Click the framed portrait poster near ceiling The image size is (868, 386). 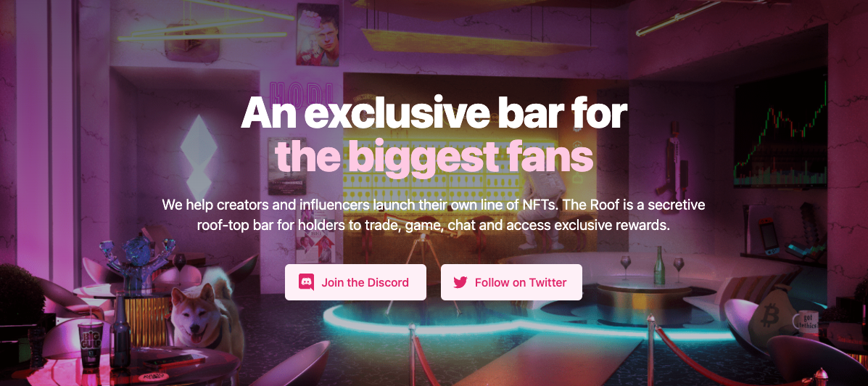(318, 35)
